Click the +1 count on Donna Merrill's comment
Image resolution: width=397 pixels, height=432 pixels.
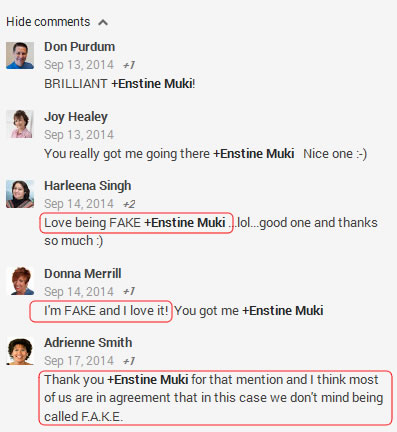pos(129,292)
